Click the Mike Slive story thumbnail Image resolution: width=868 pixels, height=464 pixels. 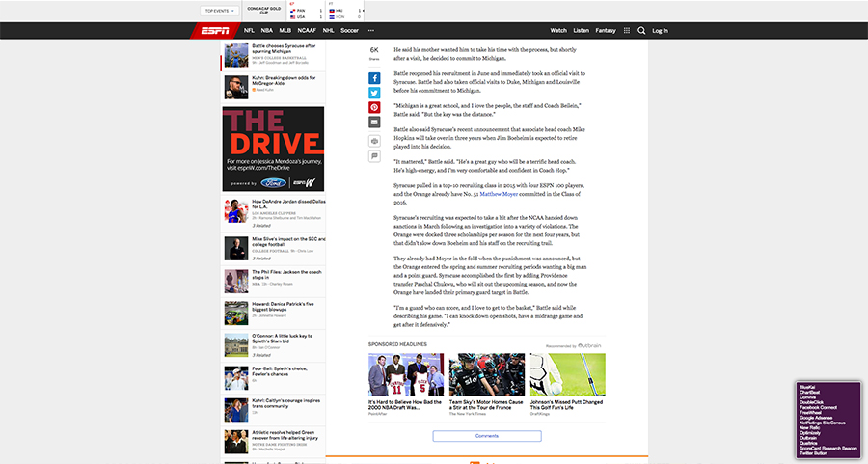point(236,249)
